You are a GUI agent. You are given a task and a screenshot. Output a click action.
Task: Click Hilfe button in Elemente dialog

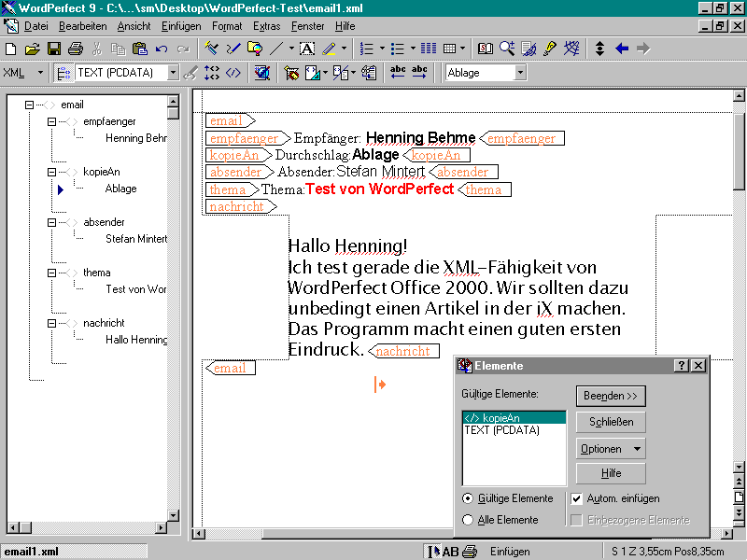pos(611,473)
